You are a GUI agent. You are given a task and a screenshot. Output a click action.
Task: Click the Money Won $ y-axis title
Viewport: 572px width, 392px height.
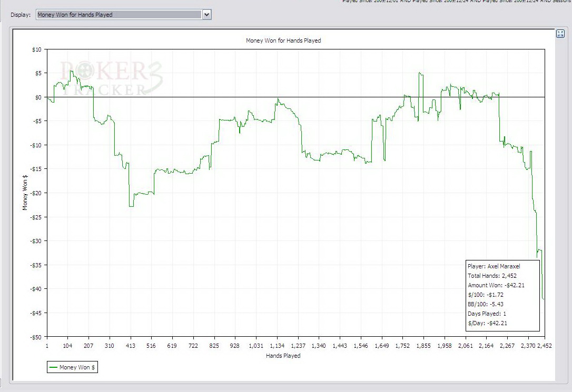point(25,193)
